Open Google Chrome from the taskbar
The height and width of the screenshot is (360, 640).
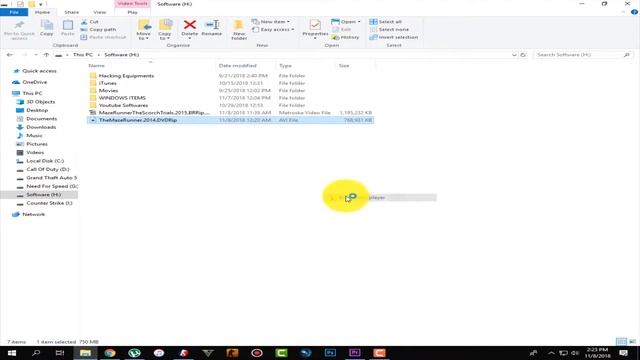pos(110,353)
